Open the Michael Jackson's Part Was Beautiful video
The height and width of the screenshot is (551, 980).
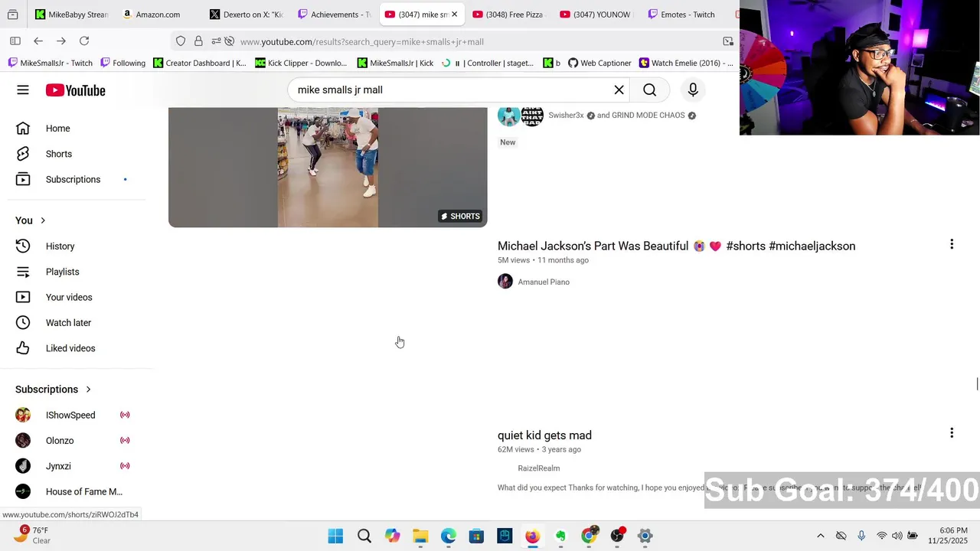(x=676, y=246)
